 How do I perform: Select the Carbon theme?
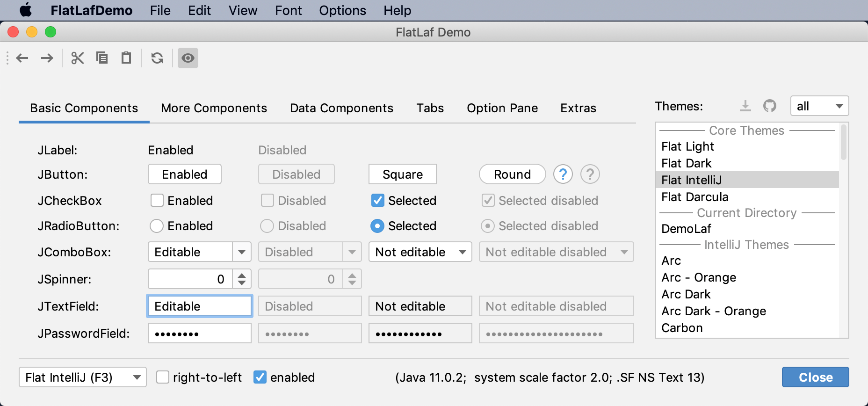click(747, 328)
